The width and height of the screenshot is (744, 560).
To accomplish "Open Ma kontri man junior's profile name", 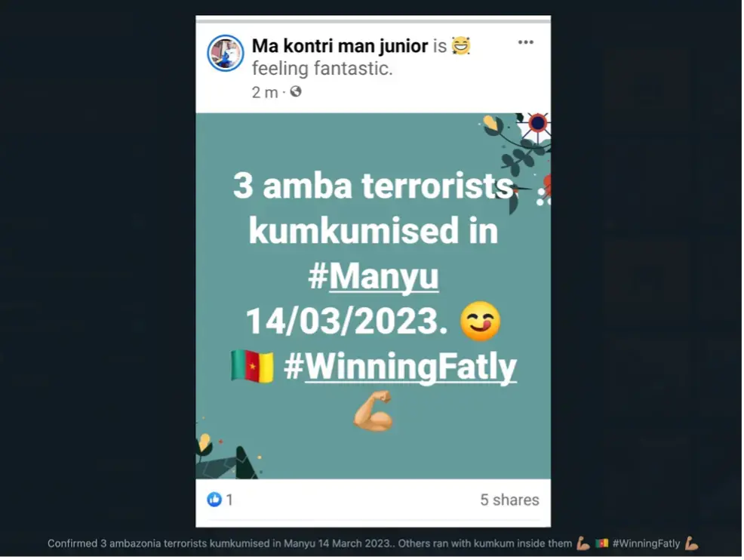I will (x=340, y=46).
